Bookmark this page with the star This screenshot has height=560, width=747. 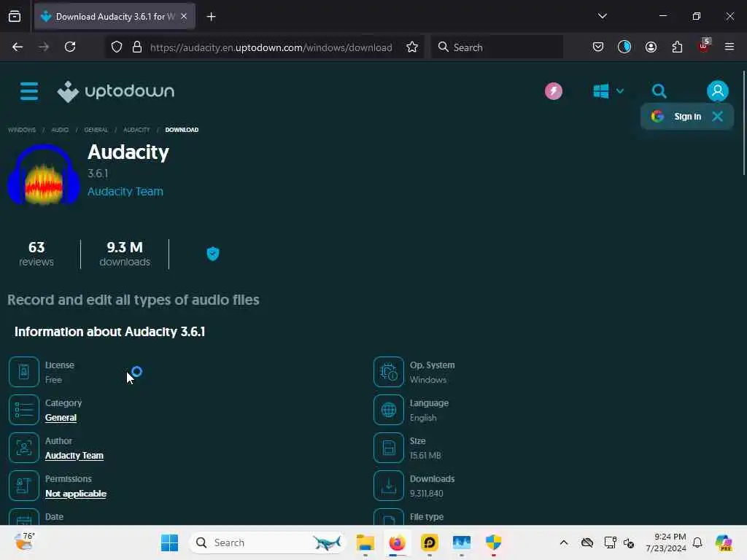[412, 47]
